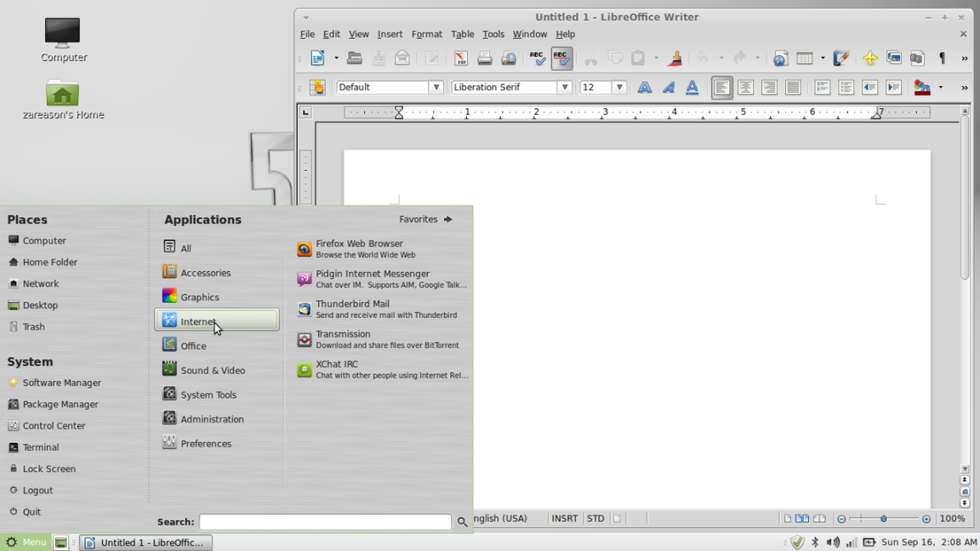The image size is (980, 551).
Task: Click the Format Paintbrush icon
Action: point(675,59)
